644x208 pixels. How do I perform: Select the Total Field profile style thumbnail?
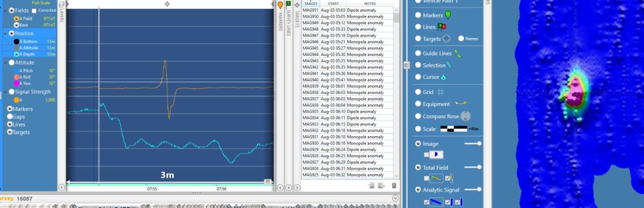436,179
